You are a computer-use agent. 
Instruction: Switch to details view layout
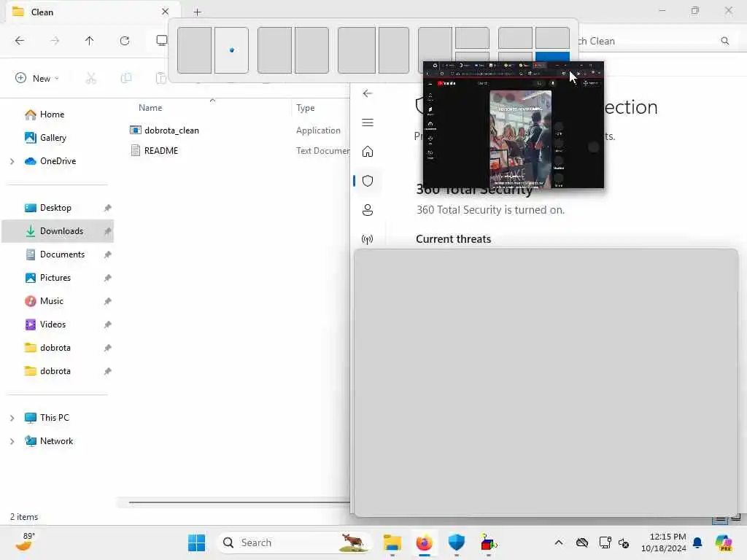pos(720,519)
